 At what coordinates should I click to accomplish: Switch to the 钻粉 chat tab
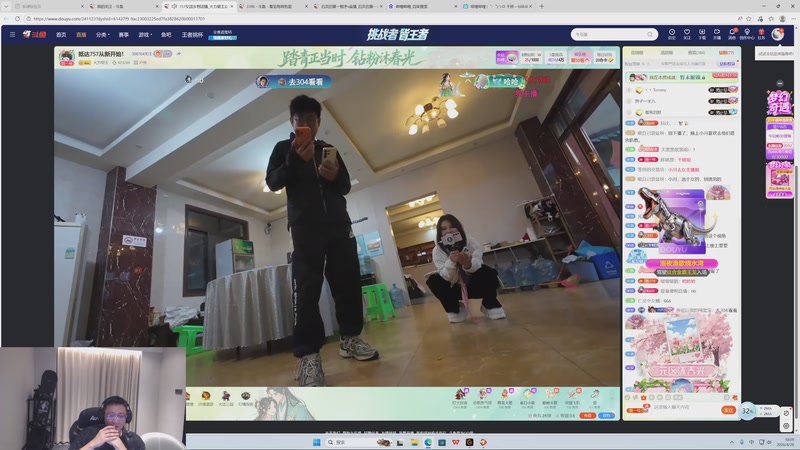[726, 53]
